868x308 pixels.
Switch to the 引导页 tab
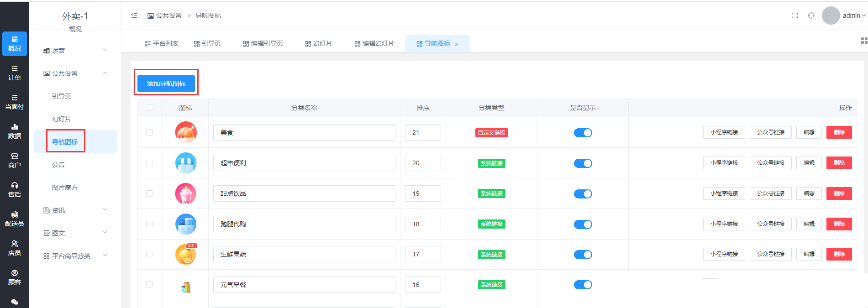point(207,43)
